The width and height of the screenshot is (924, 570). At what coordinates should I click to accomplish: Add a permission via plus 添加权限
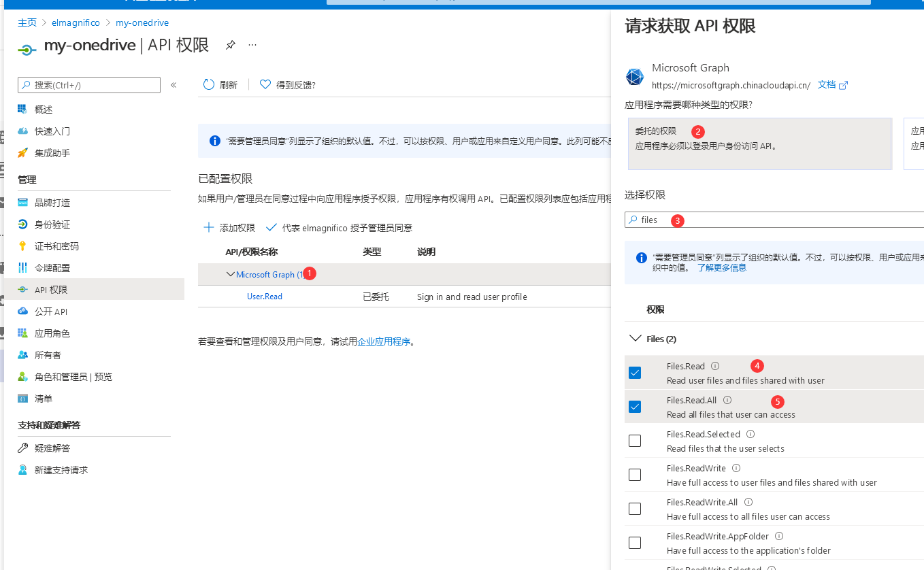tap(229, 228)
